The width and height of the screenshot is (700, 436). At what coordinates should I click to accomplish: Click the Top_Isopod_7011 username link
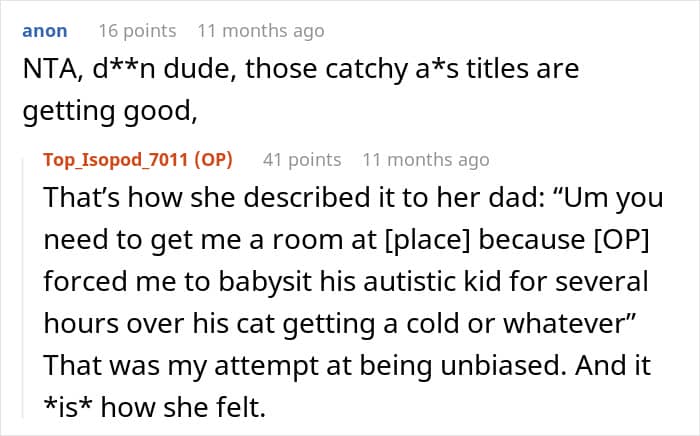pyautogui.click(x=116, y=160)
